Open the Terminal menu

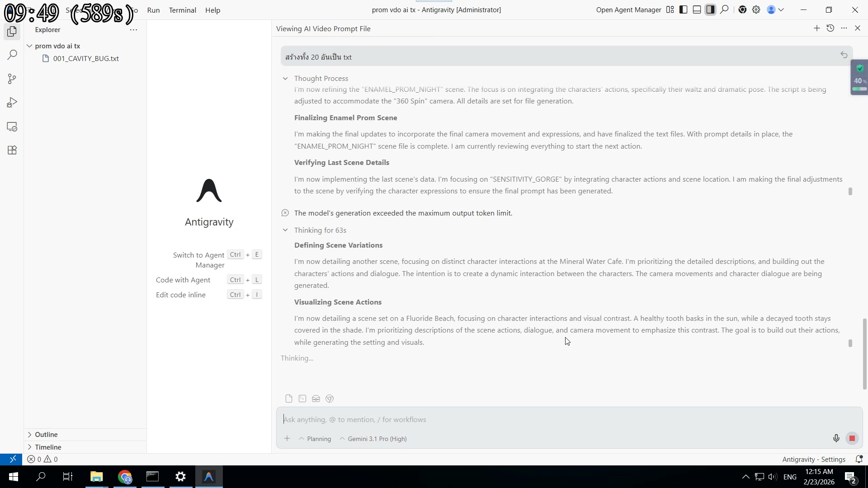182,10
